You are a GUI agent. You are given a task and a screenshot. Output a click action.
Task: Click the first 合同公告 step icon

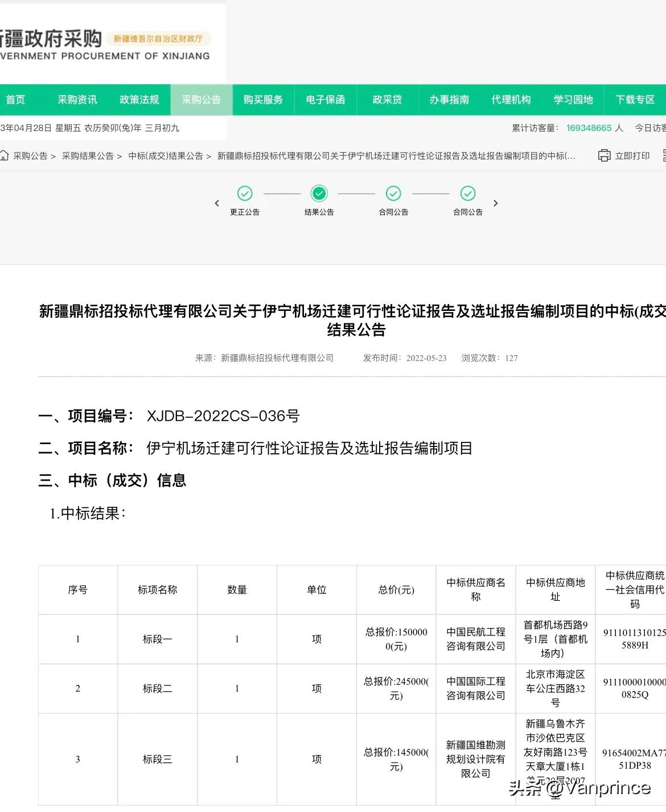pyautogui.click(x=393, y=194)
